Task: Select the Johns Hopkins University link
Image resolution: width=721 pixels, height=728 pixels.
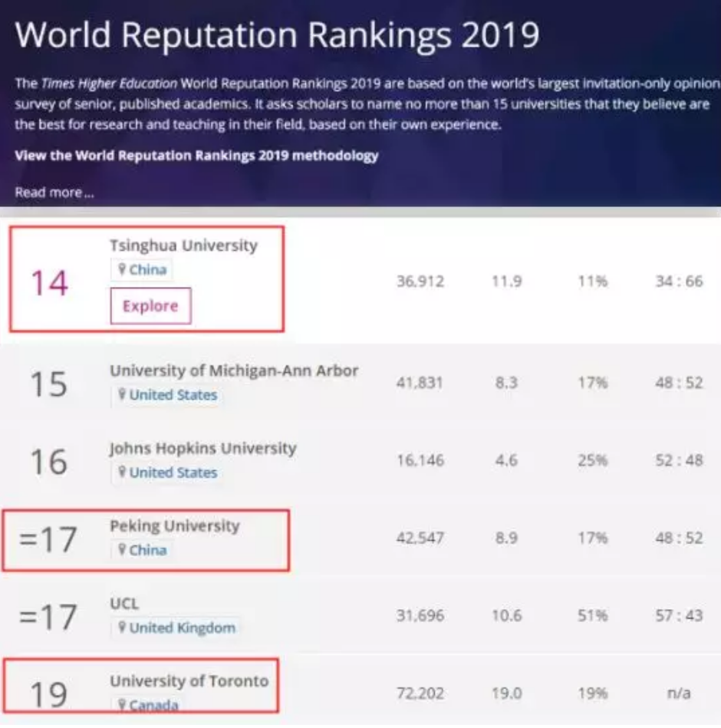Action: [203, 448]
